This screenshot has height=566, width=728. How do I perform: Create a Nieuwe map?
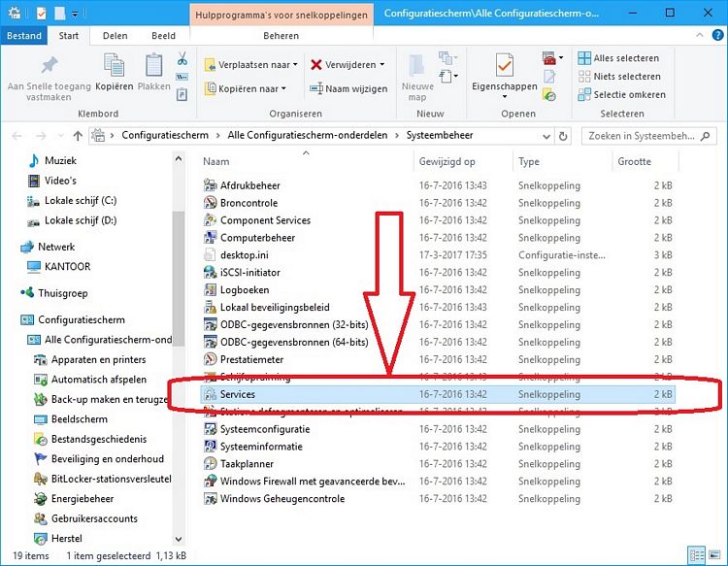[x=417, y=77]
